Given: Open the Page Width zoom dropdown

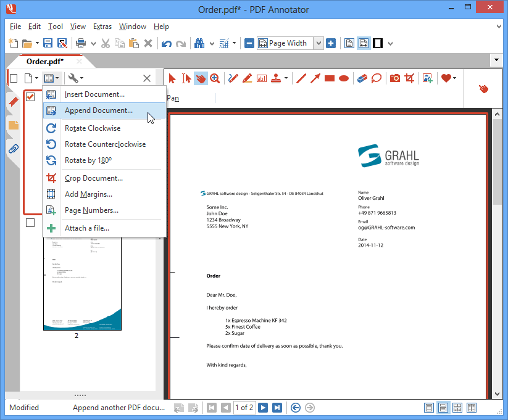Looking at the screenshot, I should [x=319, y=43].
